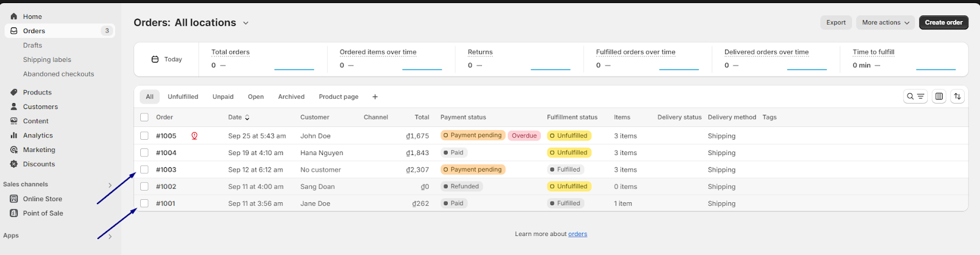The width and height of the screenshot is (980, 255).
Task: Open Drafts in the sidebar
Action: click(33, 45)
